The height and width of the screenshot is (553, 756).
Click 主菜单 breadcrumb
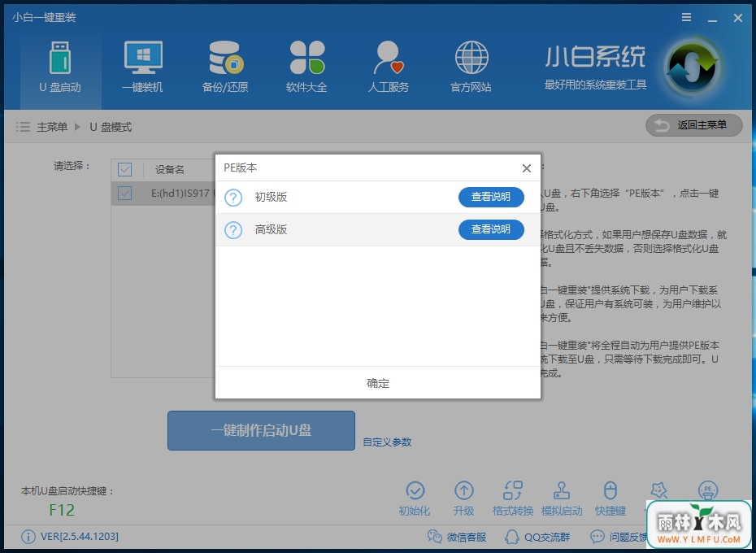point(52,127)
